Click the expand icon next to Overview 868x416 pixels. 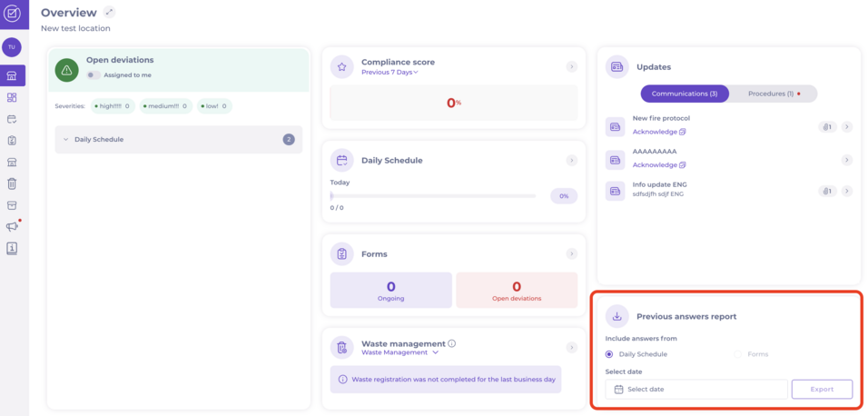(x=110, y=13)
